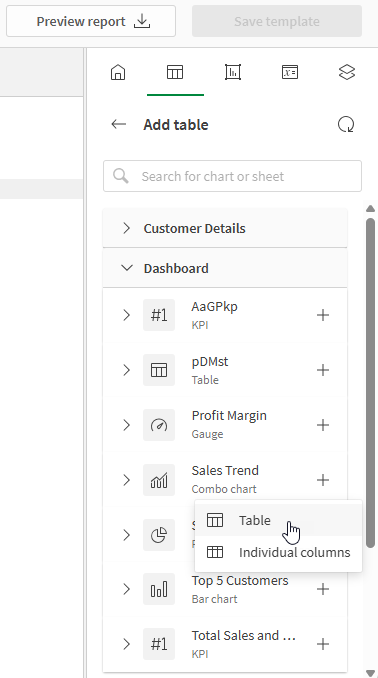Open the chart image tab icon

click(x=233, y=72)
